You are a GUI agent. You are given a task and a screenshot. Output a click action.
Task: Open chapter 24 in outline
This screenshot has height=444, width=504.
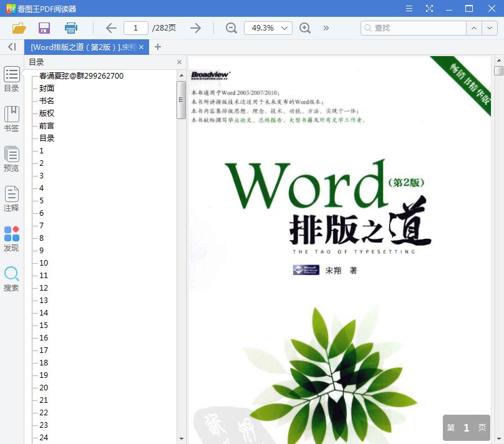point(44,437)
